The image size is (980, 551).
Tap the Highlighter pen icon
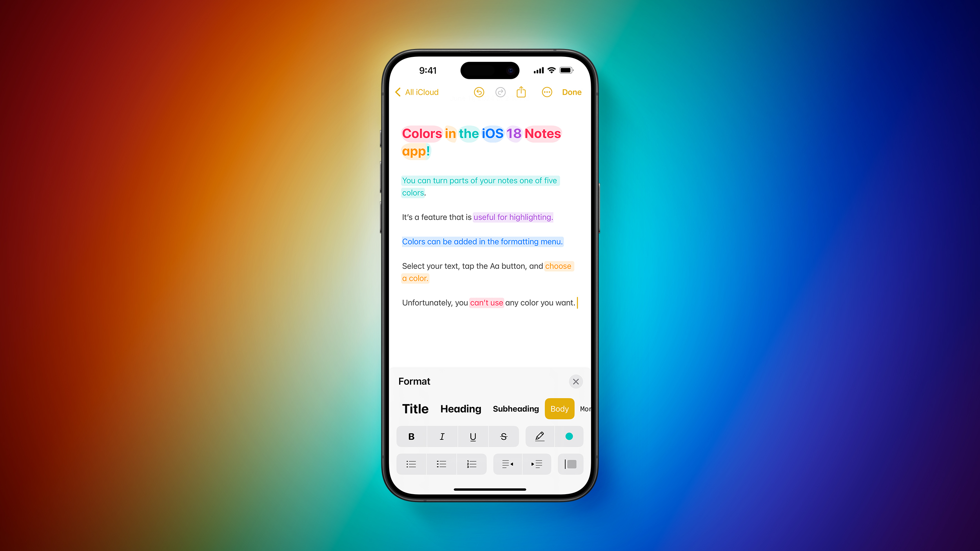pos(539,436)
